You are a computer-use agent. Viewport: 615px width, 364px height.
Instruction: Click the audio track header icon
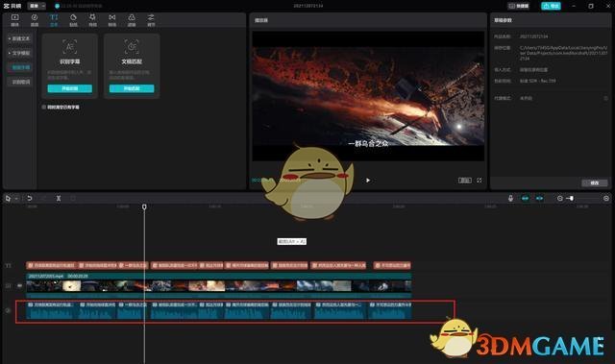(x=8, y=310)
